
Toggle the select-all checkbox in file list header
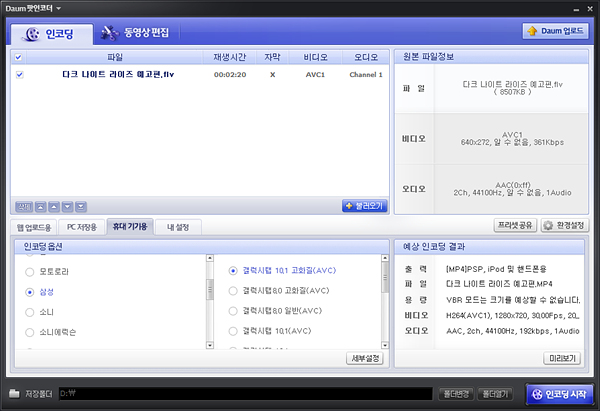click(x=18, y=57)
